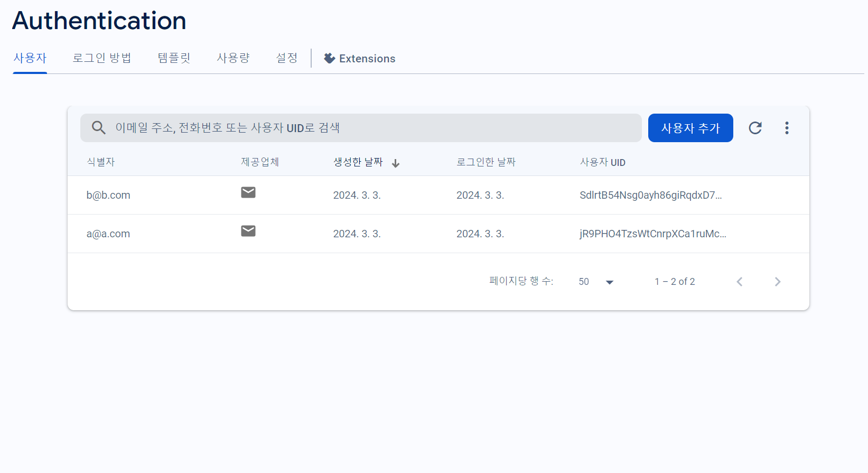Image resolution: width=868 pixels, height=473 pixels.
Task: Sort by 생성한 날짜 column header
Action: tap(358, 162)
